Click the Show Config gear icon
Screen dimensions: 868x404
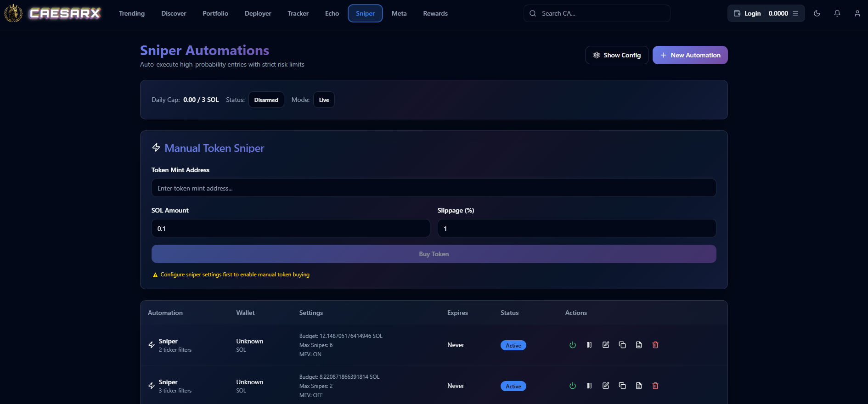click(597, 55)
